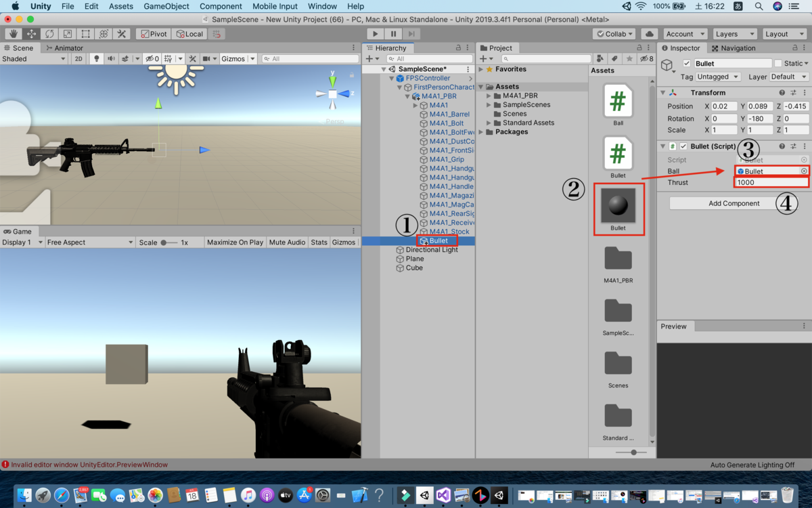Toggle Maximize On Play
The image size is (812, 508).
click(235, 242)
